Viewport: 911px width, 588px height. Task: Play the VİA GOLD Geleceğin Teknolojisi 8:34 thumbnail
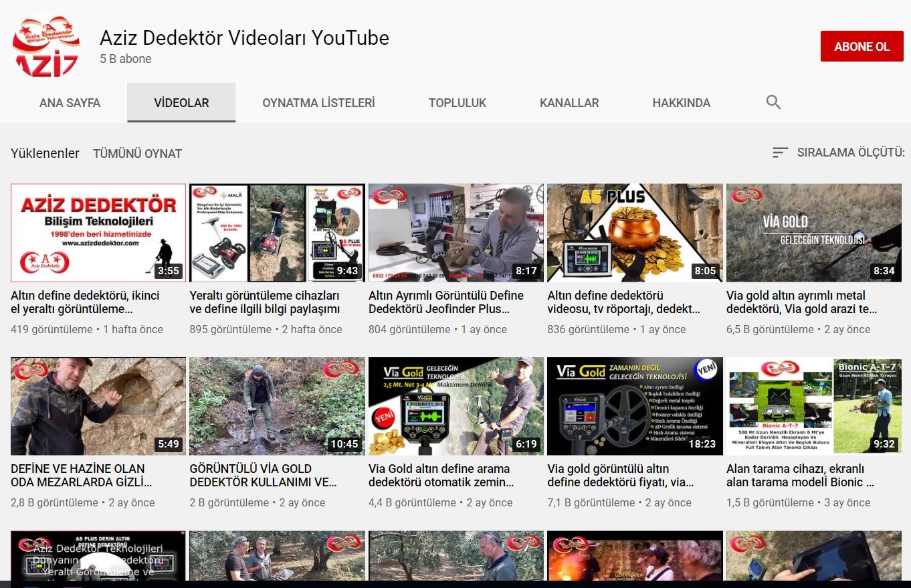tap(814, 233)
